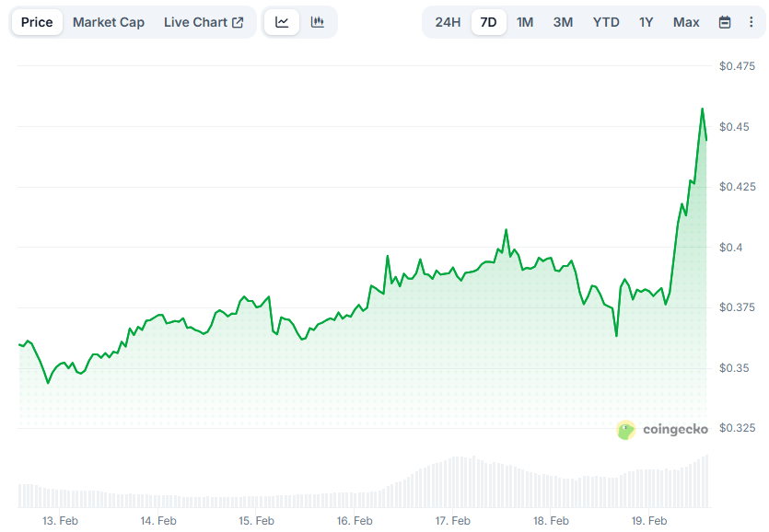This screenshot has height=532, width=769.
Task: Toggle the 1Y time range
Action: tap(647, 21)
